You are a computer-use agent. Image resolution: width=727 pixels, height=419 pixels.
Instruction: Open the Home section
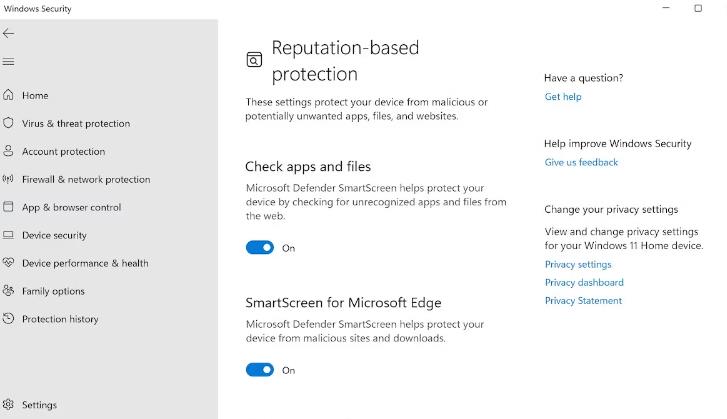pyautogui.click(x=35, y=95)
